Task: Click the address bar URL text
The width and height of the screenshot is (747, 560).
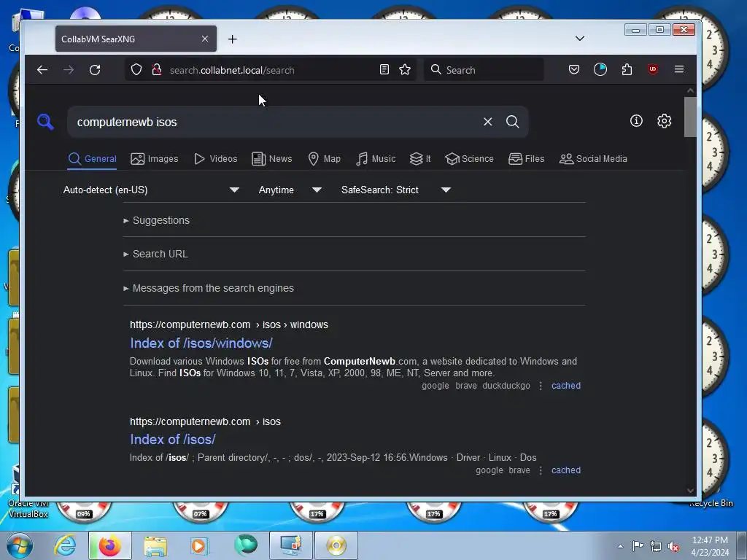Action: tap(232, 70)
